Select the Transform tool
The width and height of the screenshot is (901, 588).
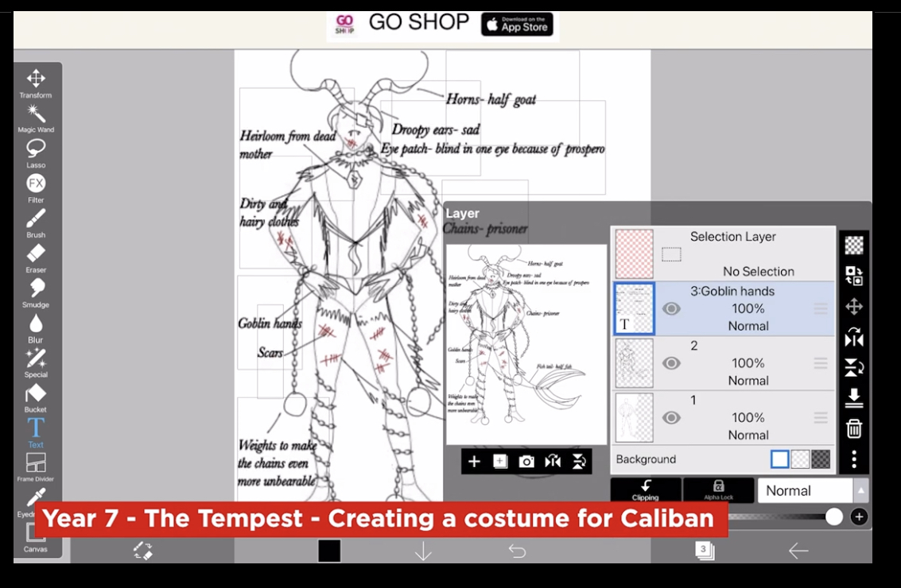[36, 84]
